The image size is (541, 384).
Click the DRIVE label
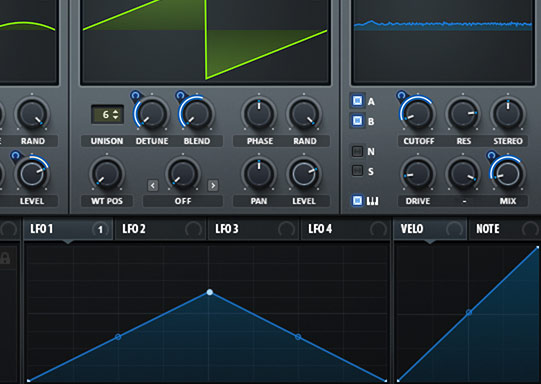tap(418, 201)
